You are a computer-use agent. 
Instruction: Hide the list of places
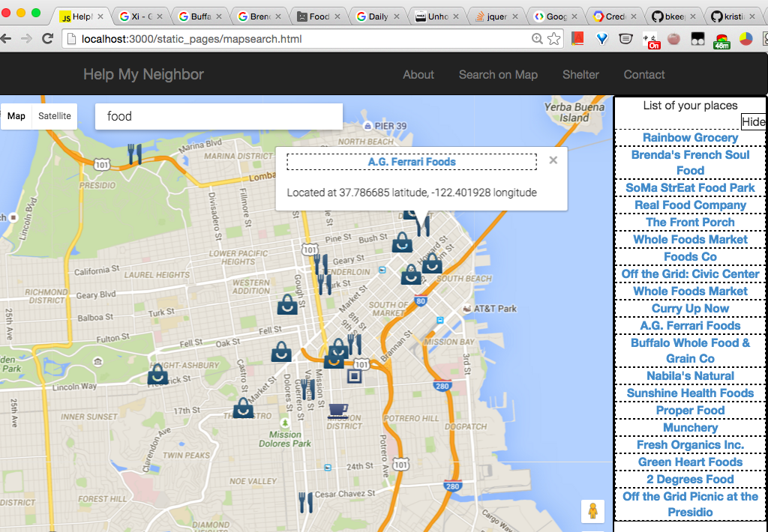pyautogui.click(x=753, y=122)
